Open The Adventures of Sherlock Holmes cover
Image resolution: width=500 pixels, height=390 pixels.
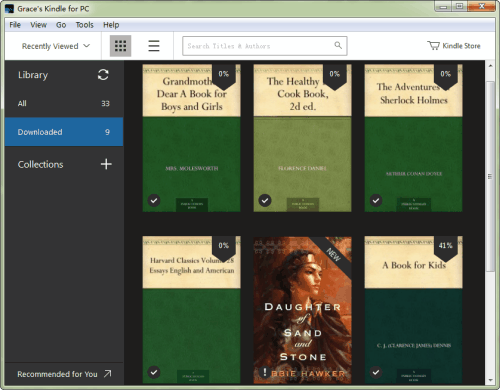[x=413, y=138]
